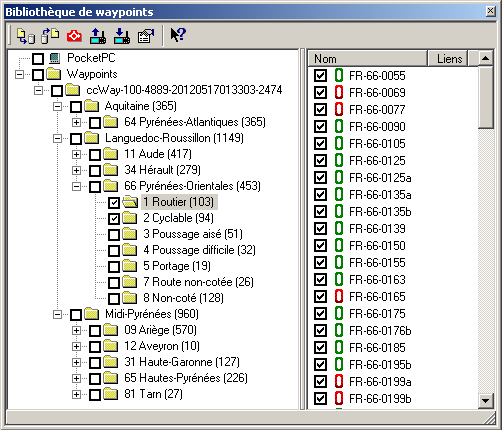The image size is (502, 430).
Task: Click the PocketPC device icon
Action: tap(54, 58)
